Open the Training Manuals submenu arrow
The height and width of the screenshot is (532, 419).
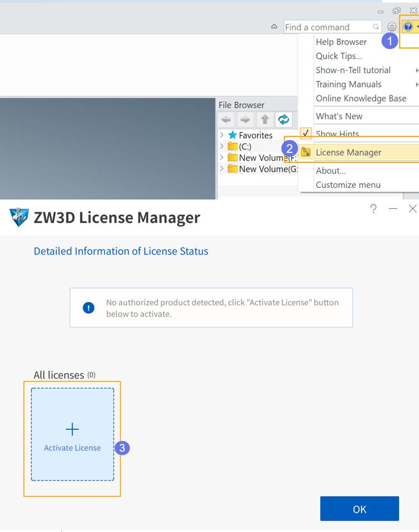click(x=417, y=84)
